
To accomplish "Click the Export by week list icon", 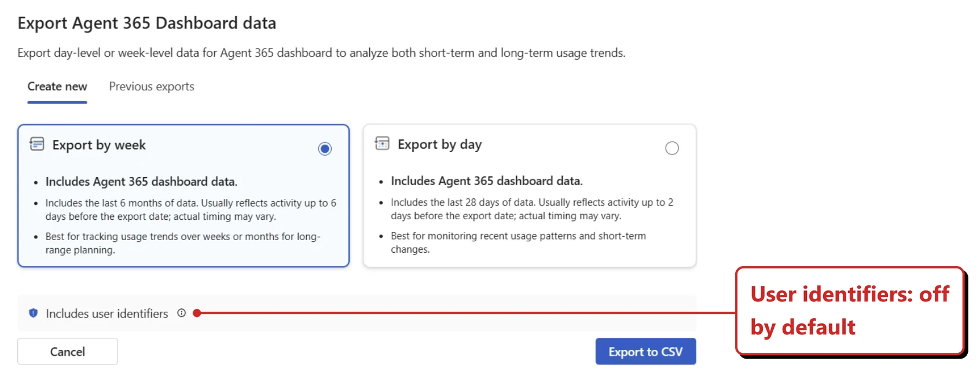I will pos(37,144).
